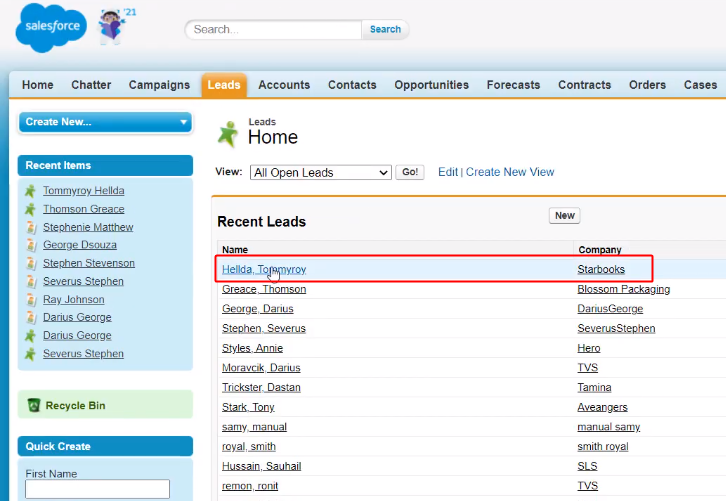This screenshot has width=726, height=501.
Task: Open recent item Tommyroy Hellda
Action: (84, 191)
